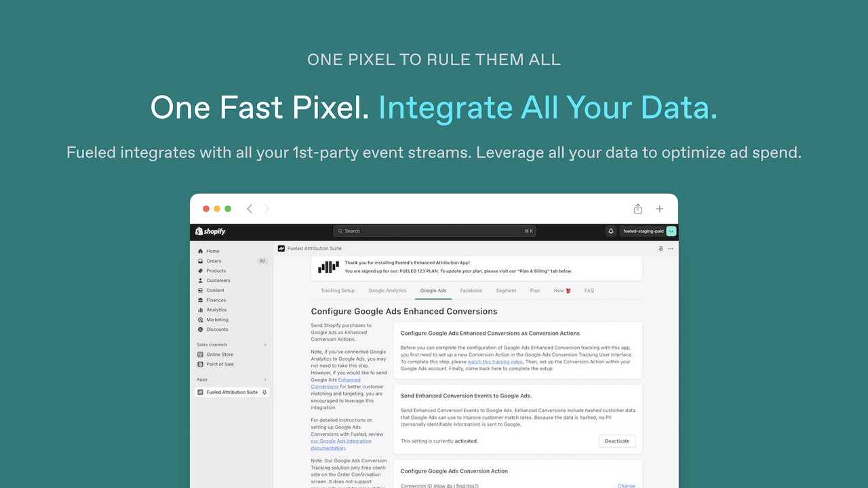The height and width of the screenshot is (488, 868).
Task: Expand the Apps section chevron
Action: [265, 380]
